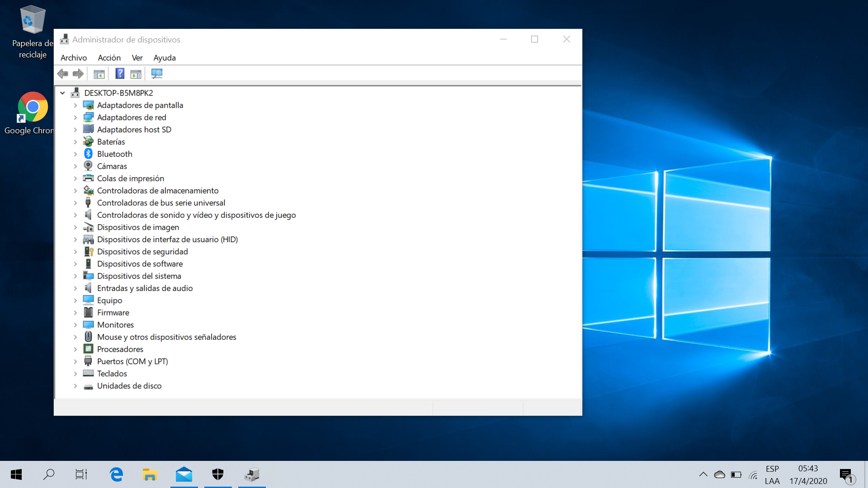Screen dimensions: 868x488
Task: Click the Forward arrow toolbar icon
Action: point(78,74)
